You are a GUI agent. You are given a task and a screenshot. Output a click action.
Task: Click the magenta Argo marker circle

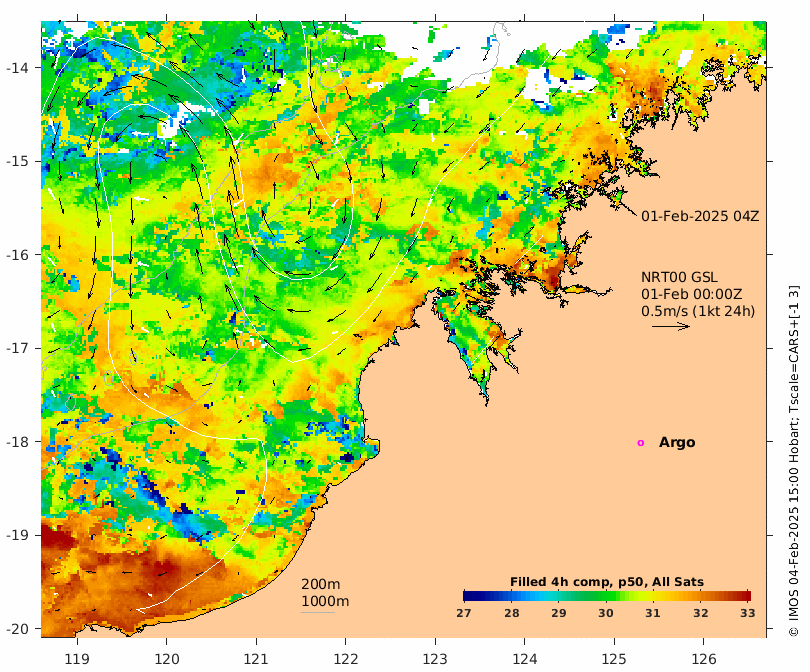pyautogui.click(x=641, y=443)
